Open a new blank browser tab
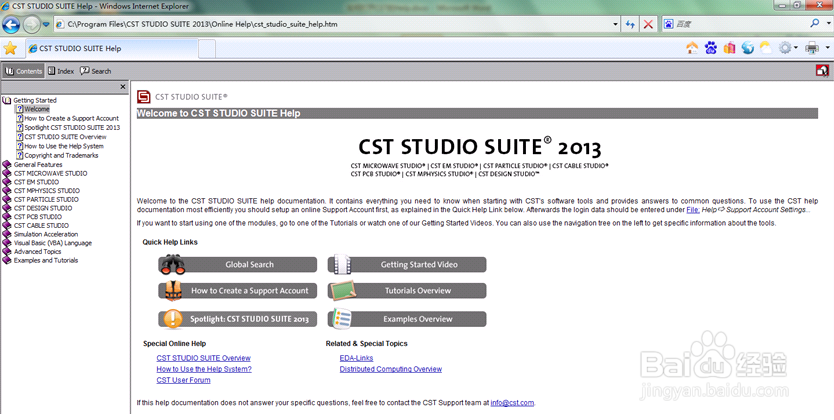Screen dimensions: 834x420 tap(207, 49)
